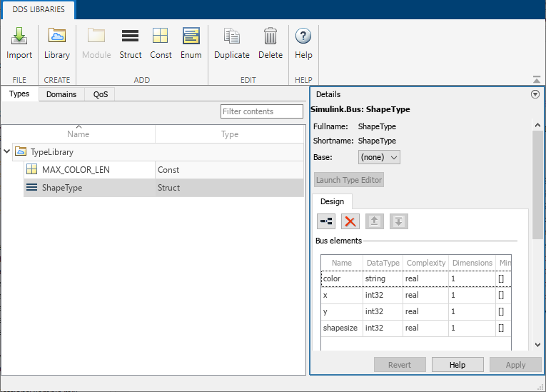546x392 pixels.
Task: Collapse the toolstrip ribbon
Action: (x=537, y=80)
